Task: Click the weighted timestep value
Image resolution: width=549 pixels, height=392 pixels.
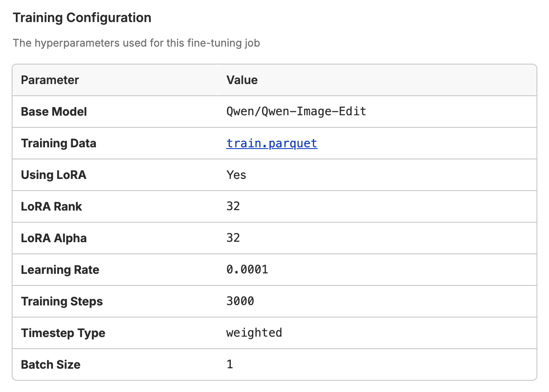Action: pos(254,333)
